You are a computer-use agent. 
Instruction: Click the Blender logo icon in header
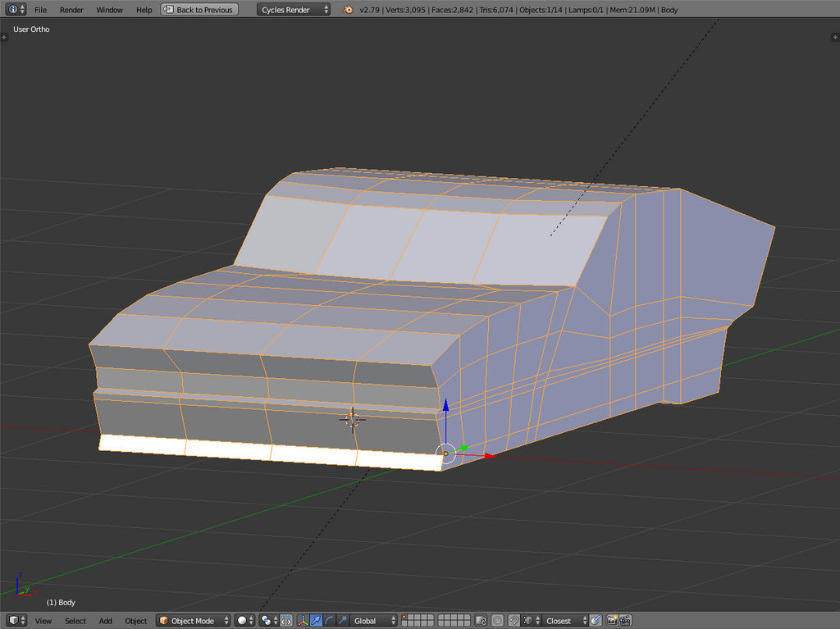click(349, 10)
